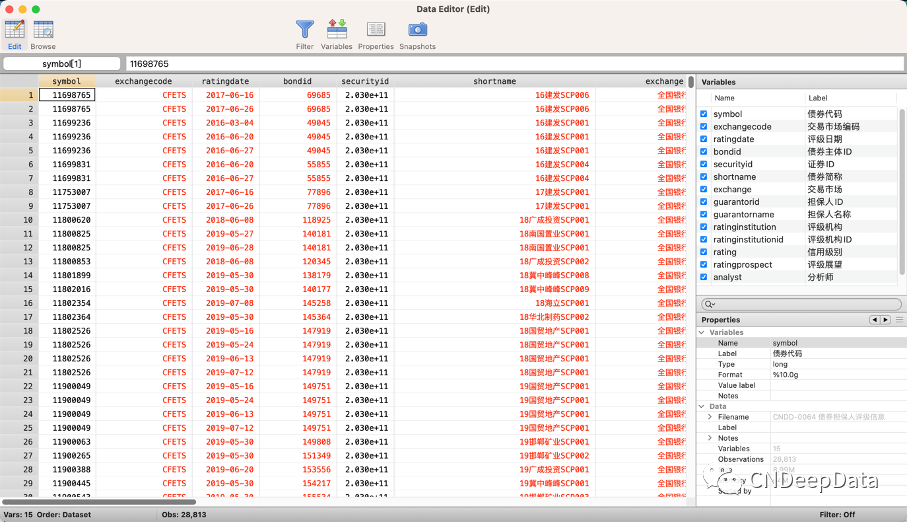Click the Type property value long
The width and height of the screenshot is (908, 522).
point(780,364)
